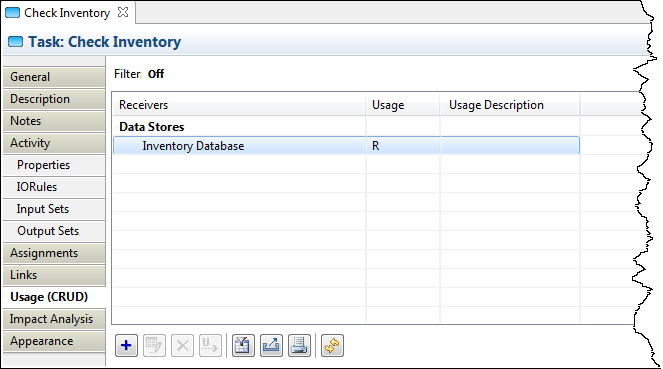663x369 pixels.
Task: Go to the Assignments tab
Action: [x=54, y=253]
